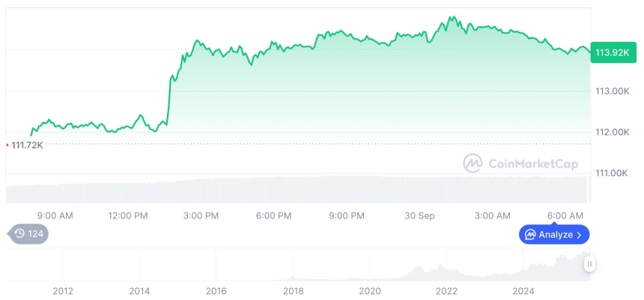Click the 113.00K price axis label
The image size is (644, 300).
(612, 91)
